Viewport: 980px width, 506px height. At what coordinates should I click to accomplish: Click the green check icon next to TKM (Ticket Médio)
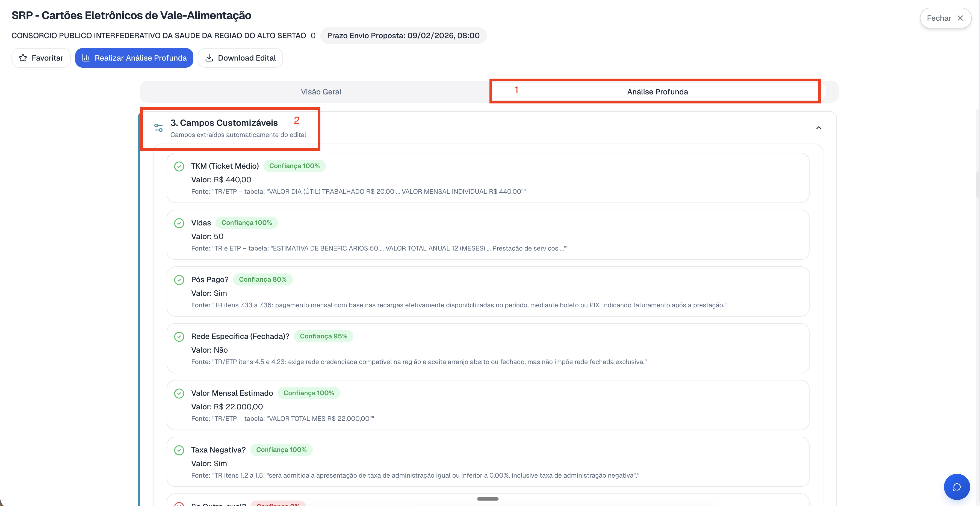[179, 166]
